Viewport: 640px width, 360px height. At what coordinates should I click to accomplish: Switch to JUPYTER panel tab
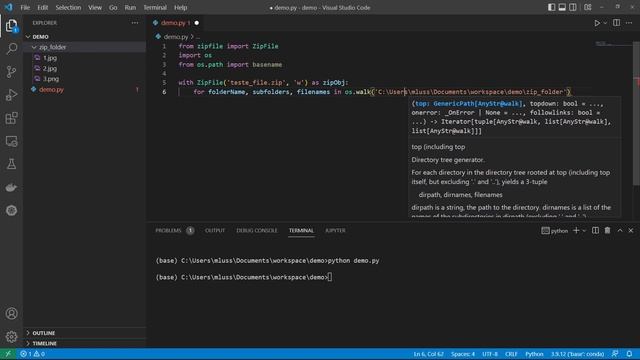[335, 231]
